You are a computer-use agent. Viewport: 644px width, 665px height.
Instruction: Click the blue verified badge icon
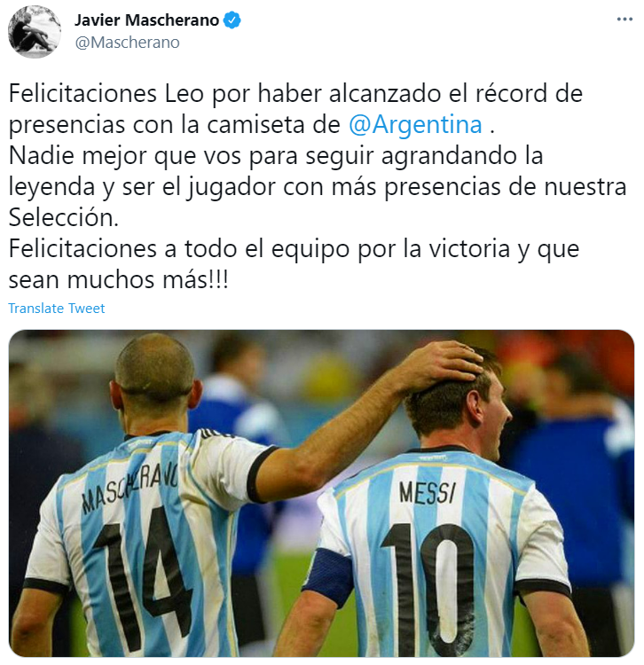pyautogui.click(x=232, y=20)
